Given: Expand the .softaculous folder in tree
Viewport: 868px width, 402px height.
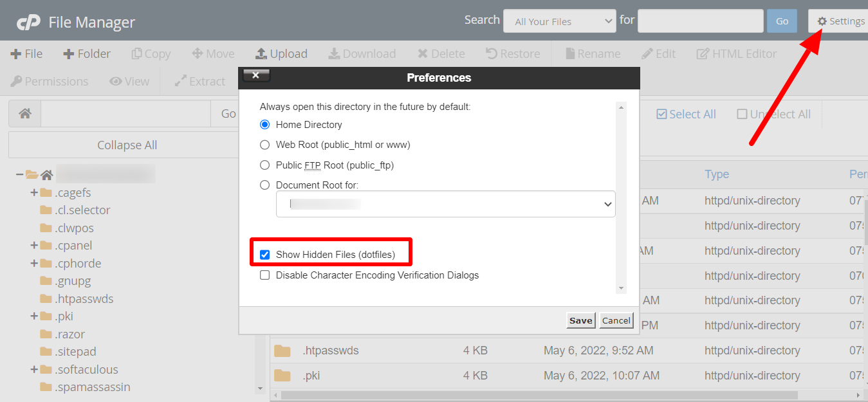Looking at the screenshot, I should pos(34,369).
